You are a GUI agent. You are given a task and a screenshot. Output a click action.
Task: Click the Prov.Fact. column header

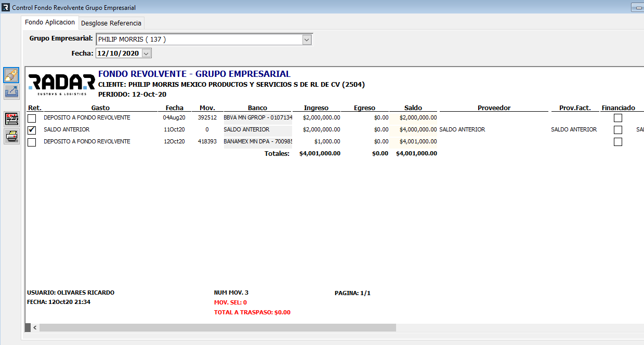coord(575,108)
